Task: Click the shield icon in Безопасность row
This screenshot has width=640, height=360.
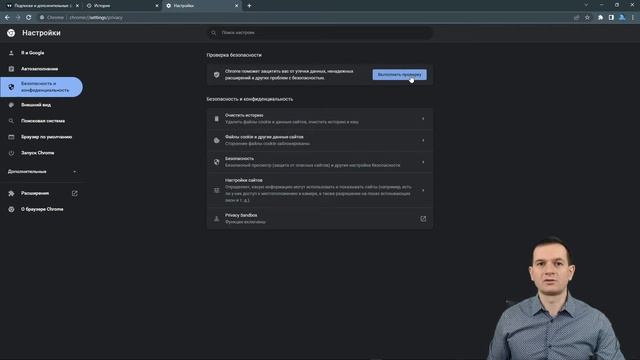Action: (217, 162)
